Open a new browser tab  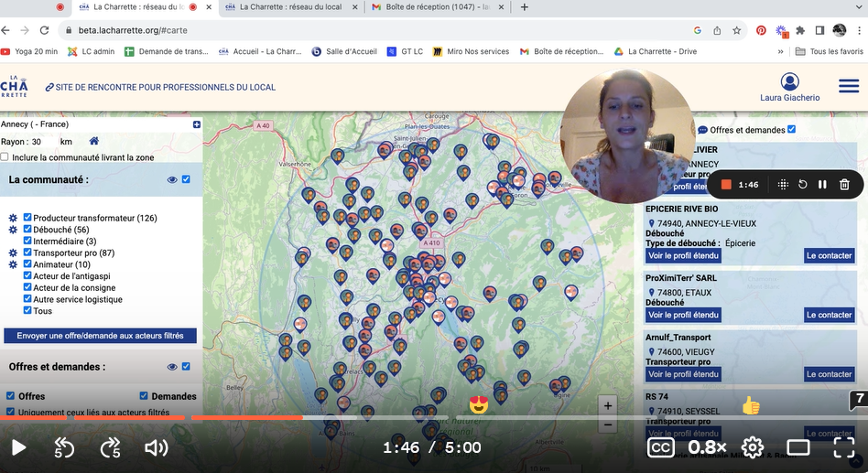[x=525, y=7]
